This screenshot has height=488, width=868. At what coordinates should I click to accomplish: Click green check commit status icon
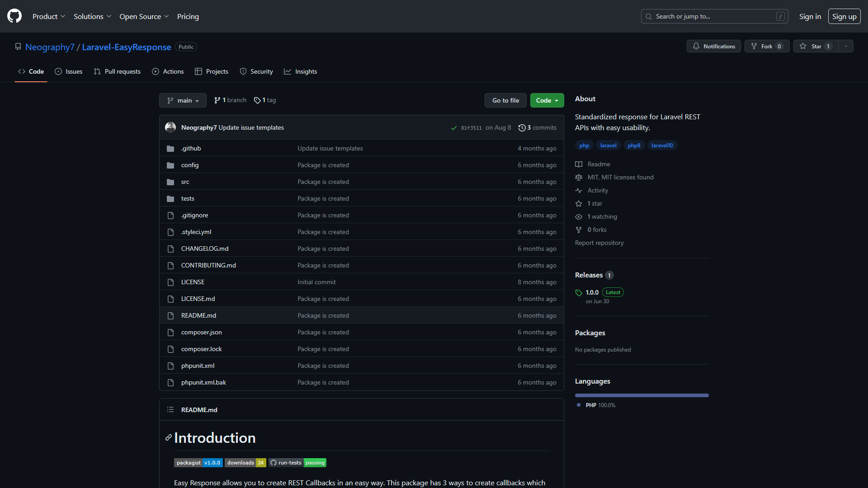tap(453, 128)
